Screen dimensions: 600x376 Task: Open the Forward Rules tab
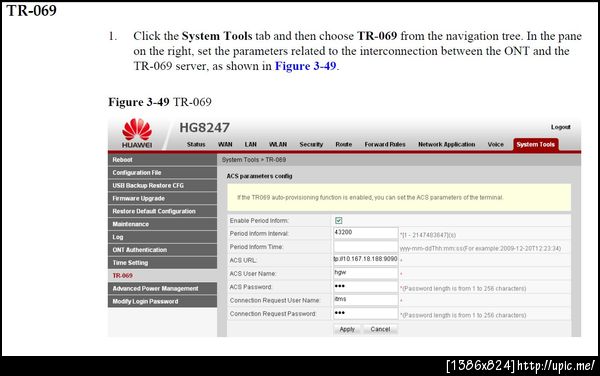[x=385, y=144]
